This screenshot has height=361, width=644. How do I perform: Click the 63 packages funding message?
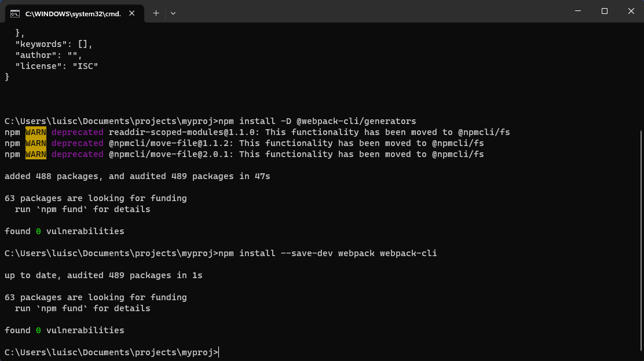coord(96,198)
